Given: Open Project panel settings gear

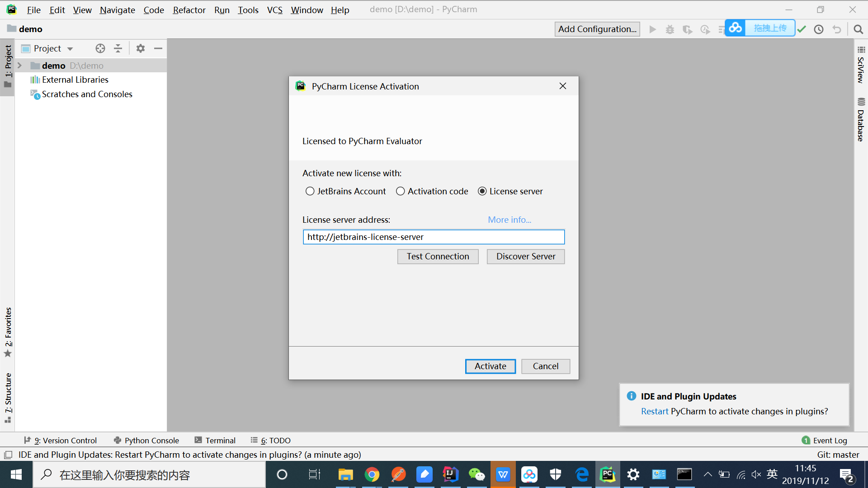Looking at the screenshot, I should 141,48.
